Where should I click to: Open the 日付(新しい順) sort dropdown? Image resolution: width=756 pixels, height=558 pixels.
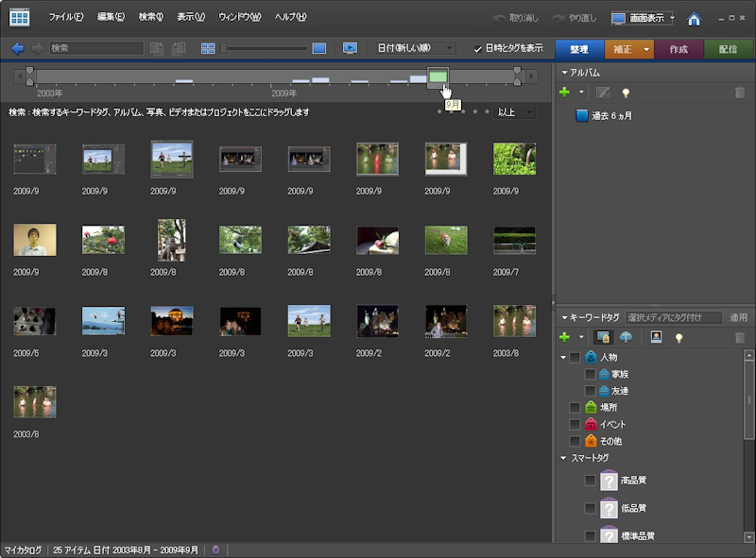[416, 48]
